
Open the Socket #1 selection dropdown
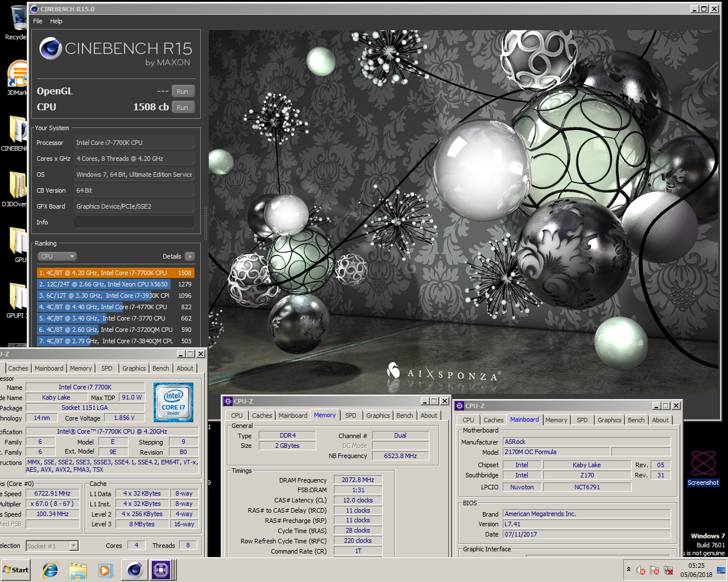coord(52,546)
